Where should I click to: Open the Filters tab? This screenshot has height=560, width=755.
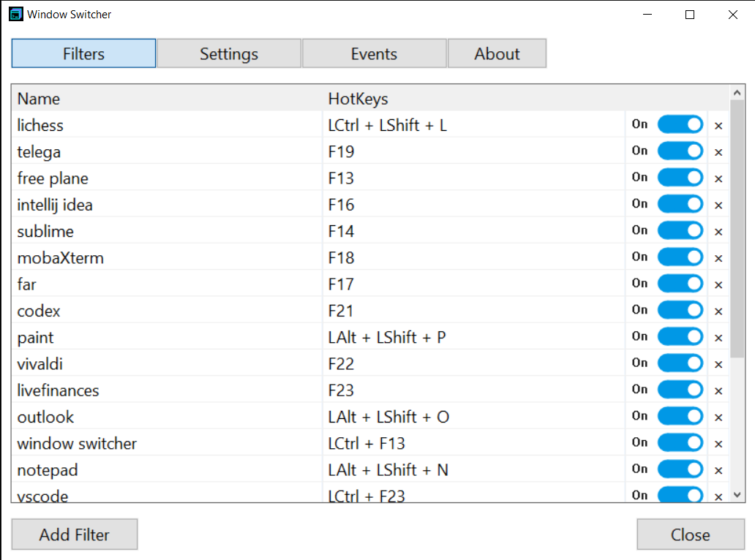tap(84, 53)
